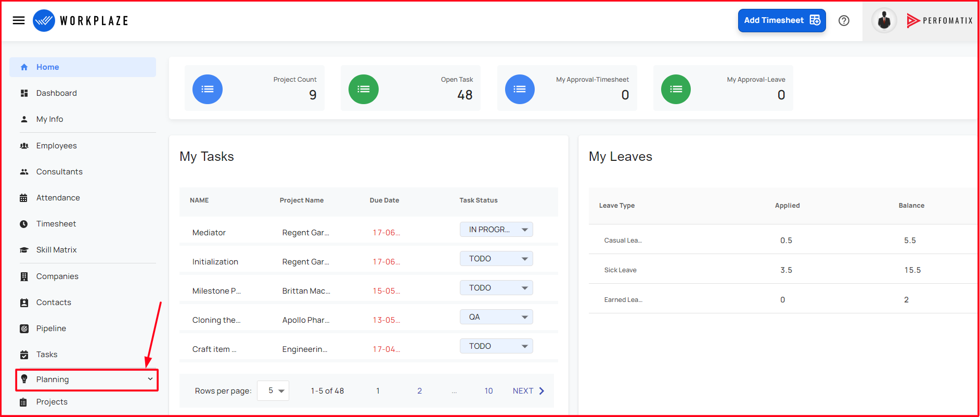Click the Employees group icon
The image size is (980, 417).
coord(24,146)
